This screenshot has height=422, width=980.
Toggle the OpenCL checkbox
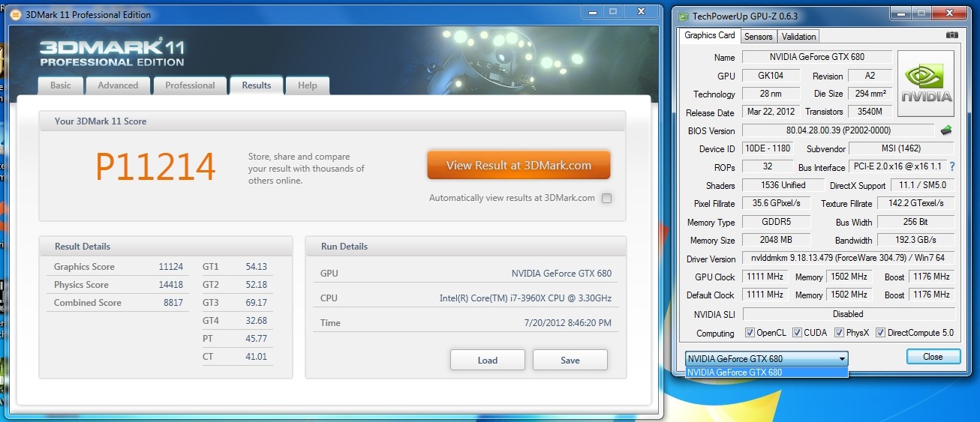coord(750,333)
